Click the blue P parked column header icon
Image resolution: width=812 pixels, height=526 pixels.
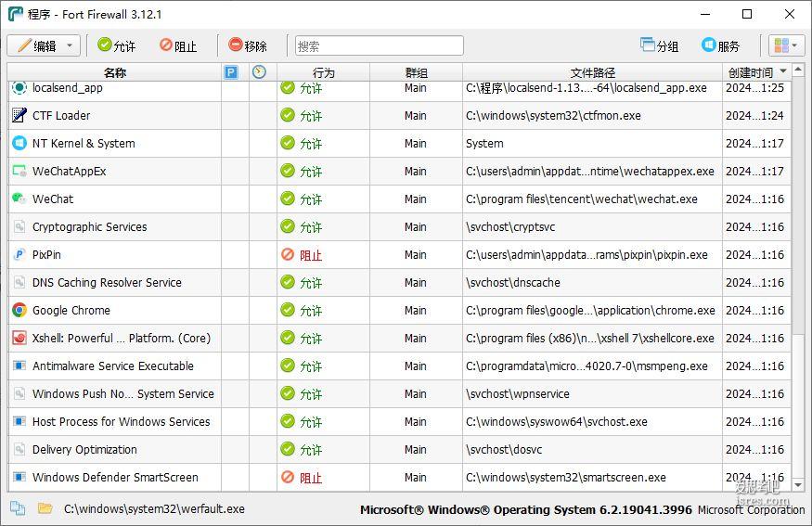(231, 72)
